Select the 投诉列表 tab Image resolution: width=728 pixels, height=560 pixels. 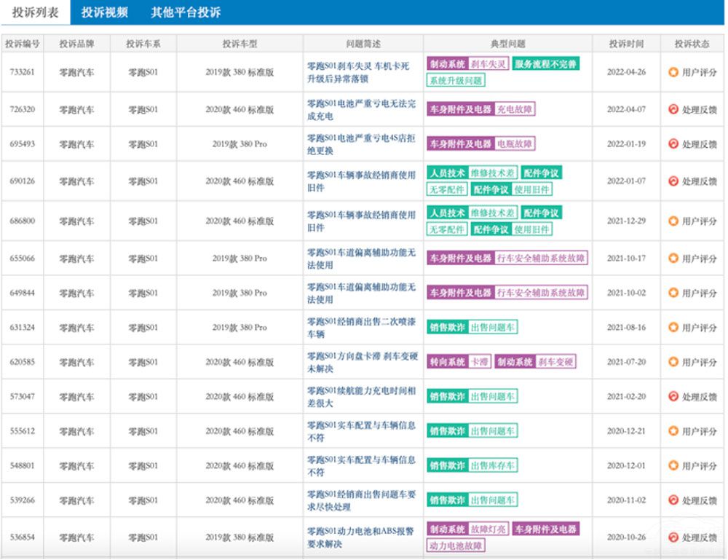36,12
